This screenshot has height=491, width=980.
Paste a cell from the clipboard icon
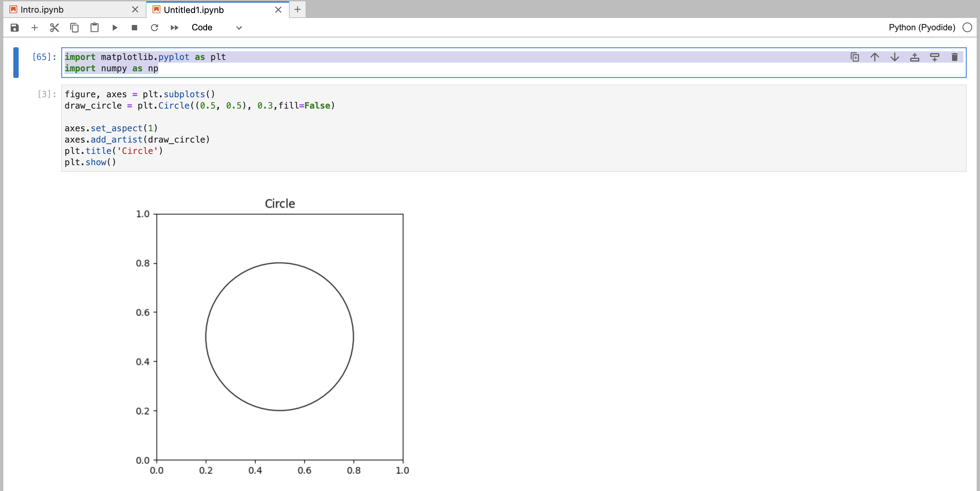[94, 27]
